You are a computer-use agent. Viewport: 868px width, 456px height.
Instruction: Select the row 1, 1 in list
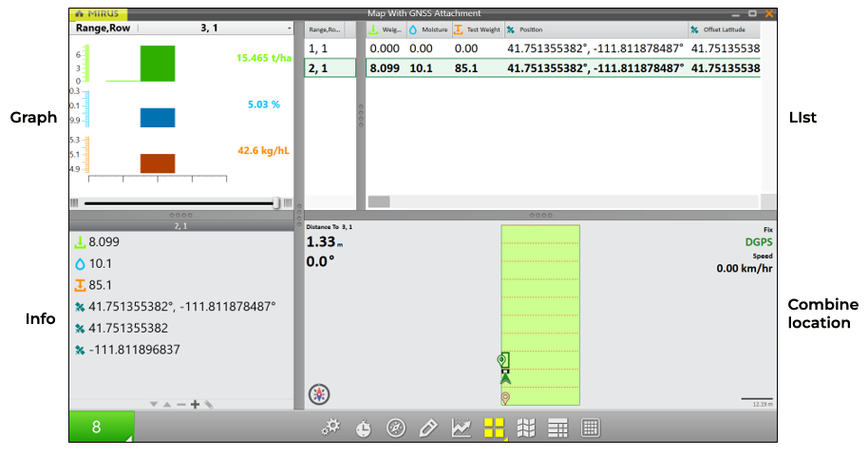(x=329, y=47)
